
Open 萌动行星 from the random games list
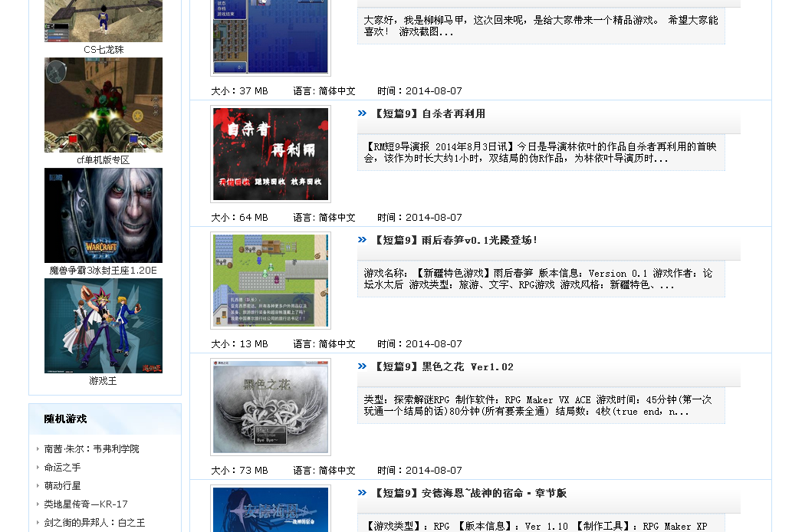pyautogui.click(x=62, y=485)
